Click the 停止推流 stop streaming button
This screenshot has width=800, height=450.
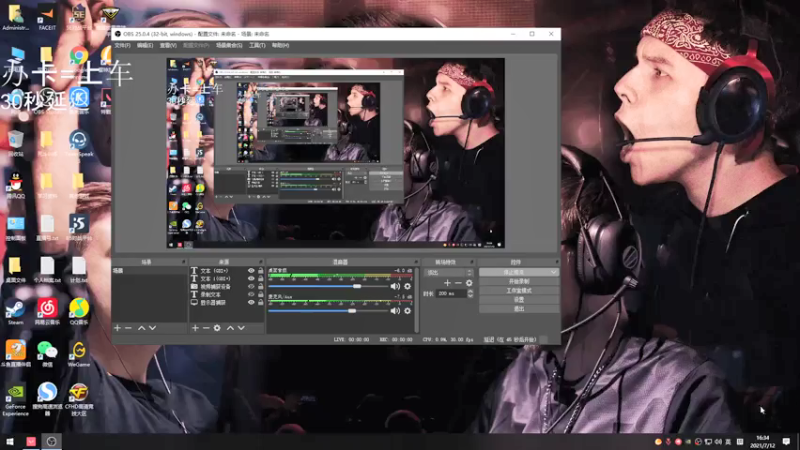(x=515, y=272)
